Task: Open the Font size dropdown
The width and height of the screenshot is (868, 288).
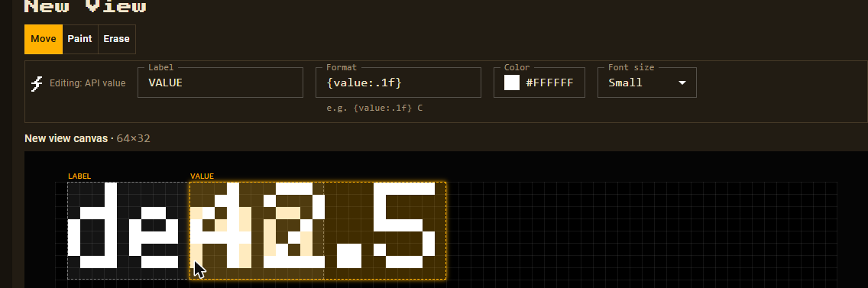Action: tap(646, 83)
